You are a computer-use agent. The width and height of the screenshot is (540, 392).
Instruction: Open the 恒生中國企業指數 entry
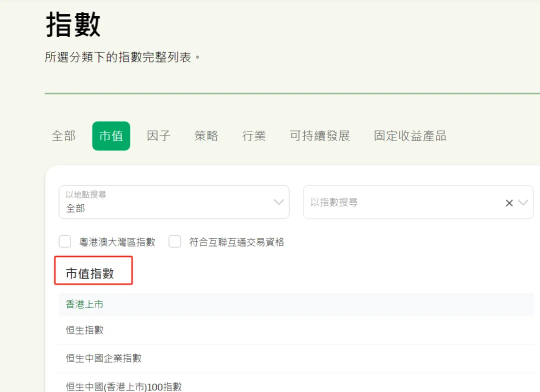coord(104,358)
